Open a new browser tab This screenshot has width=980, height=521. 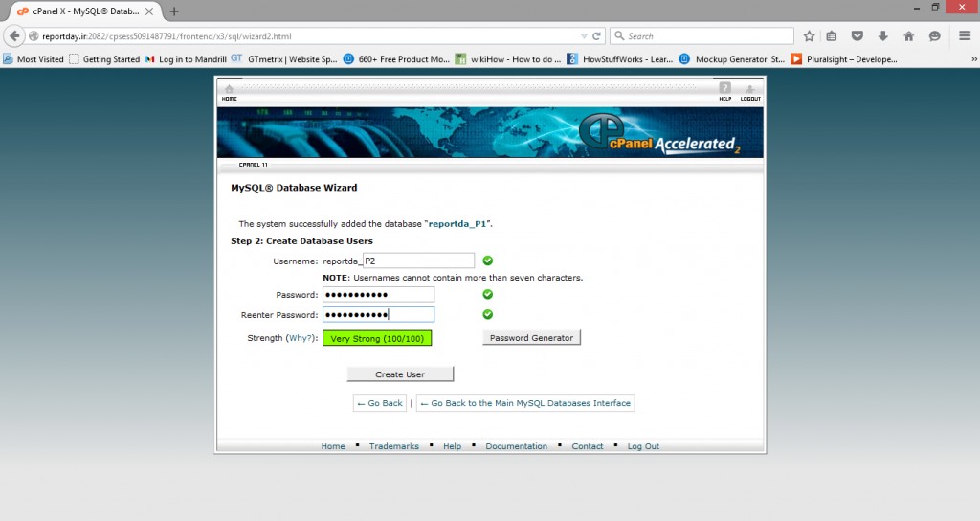click(x=174, y=11)
